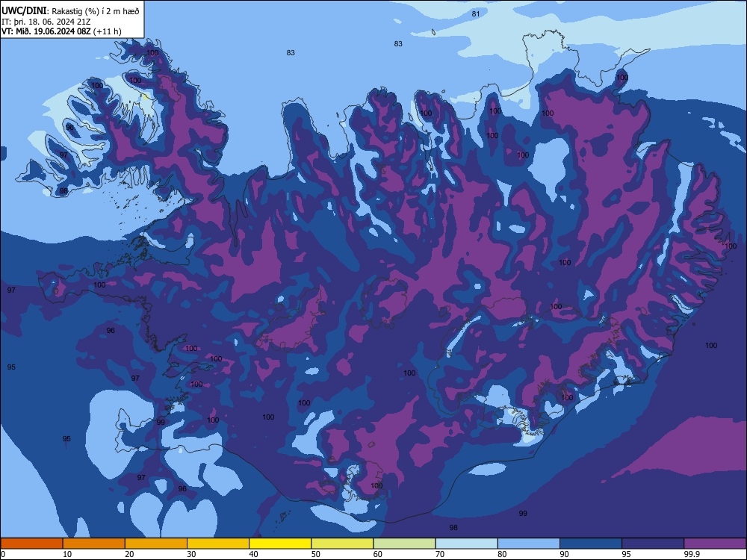
Task: Click the 60–70 pale green legend swatch
Action: (x=404, y=544)
